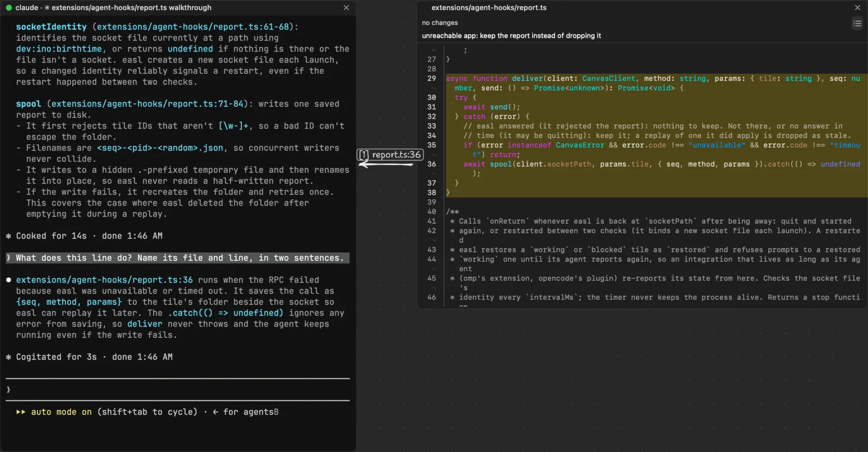
Task: Click the 'no changes' label
Action: 440,23
